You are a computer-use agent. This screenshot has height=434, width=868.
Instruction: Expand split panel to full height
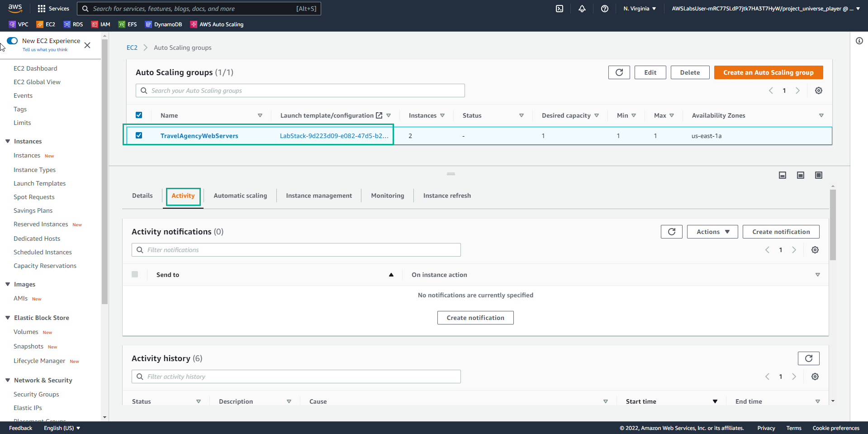[818, 175]
